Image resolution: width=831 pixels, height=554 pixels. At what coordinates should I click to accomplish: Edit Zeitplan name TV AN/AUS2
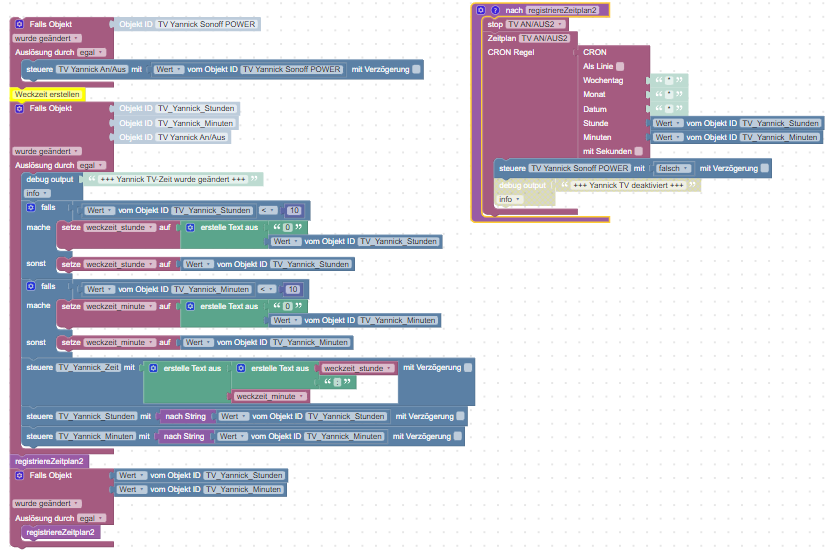point(544,38)
